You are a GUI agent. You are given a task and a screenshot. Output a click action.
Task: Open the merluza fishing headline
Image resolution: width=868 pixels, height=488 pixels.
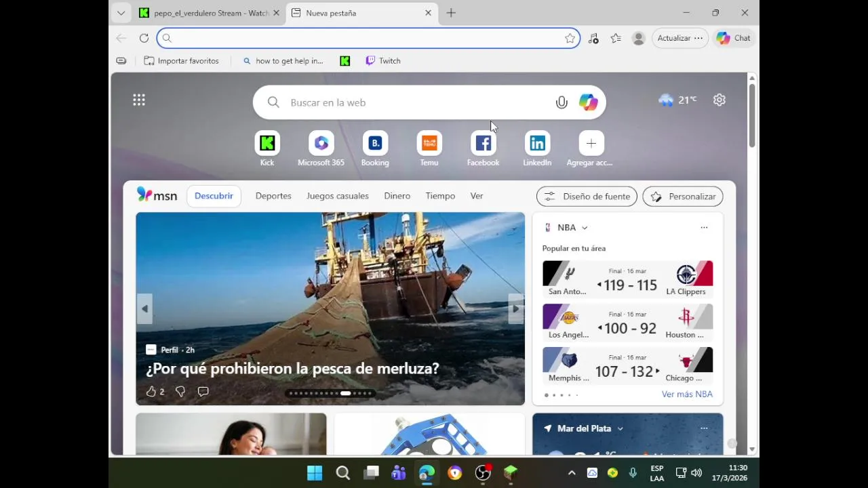(x=292, y=369)
